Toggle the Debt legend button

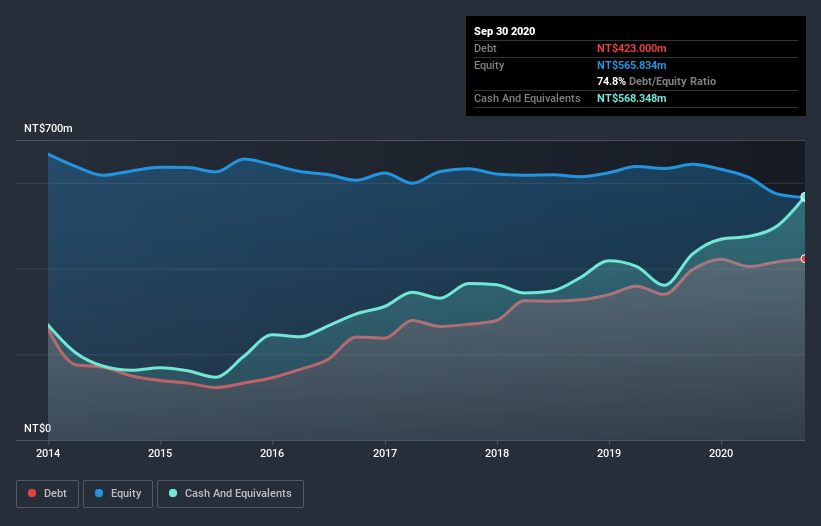48,494
